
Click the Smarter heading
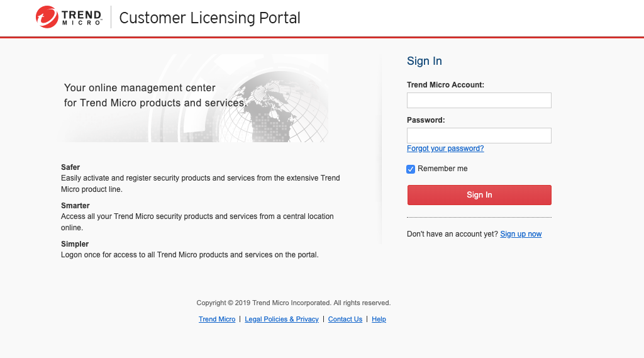[75, 206]
